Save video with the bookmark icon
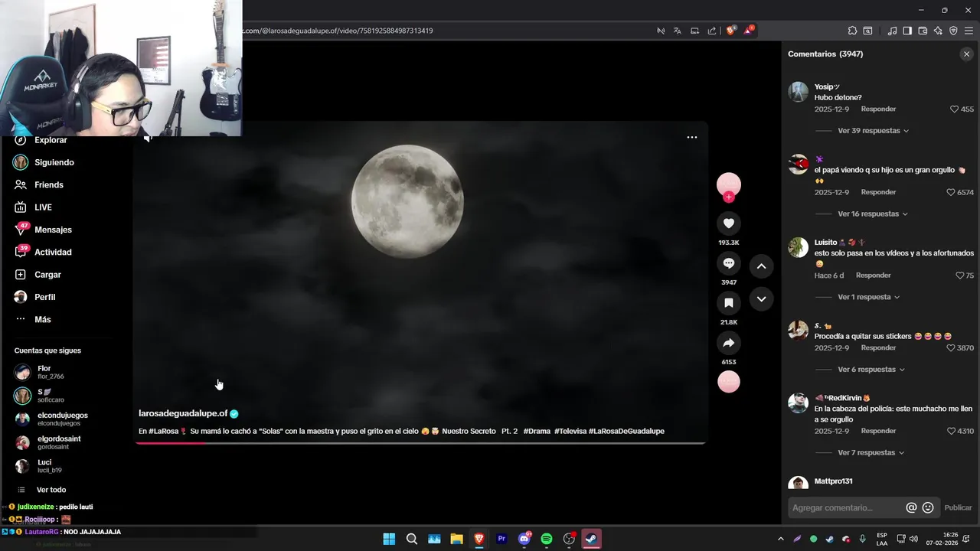980x551 pixels. [729, 303]
